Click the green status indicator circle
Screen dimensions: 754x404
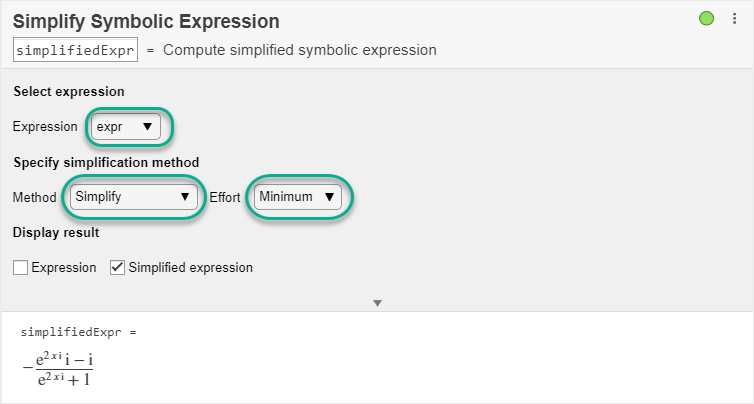707,19
